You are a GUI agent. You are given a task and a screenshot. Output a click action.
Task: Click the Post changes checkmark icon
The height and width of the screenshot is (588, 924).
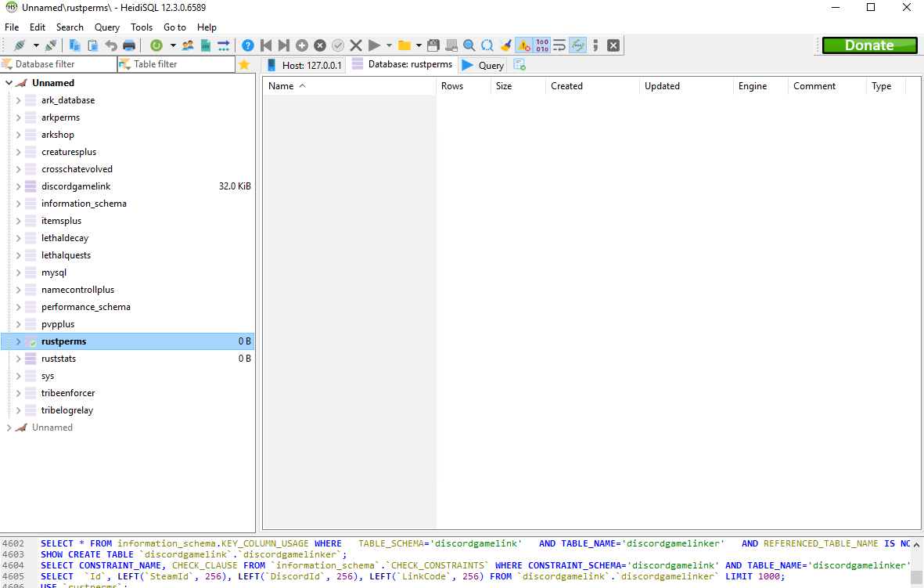pyautogui.click(x=338, y=45)
